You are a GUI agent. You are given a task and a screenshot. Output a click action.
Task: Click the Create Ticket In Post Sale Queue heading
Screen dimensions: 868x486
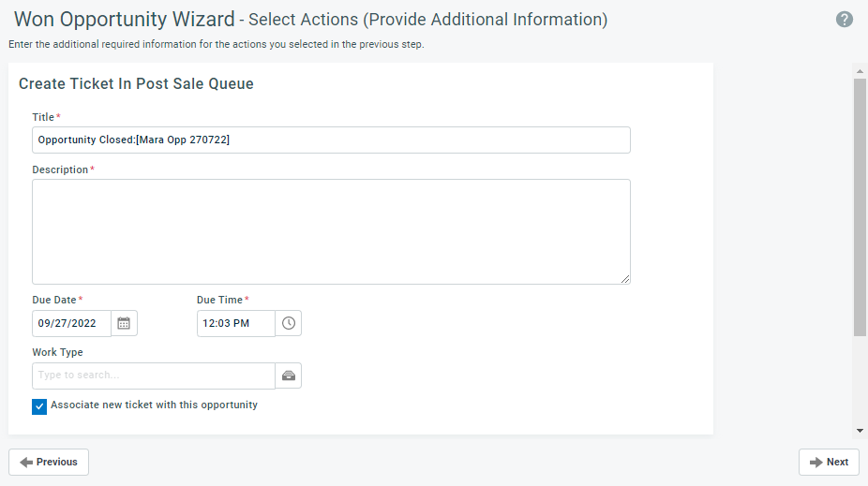coord(136,84)
